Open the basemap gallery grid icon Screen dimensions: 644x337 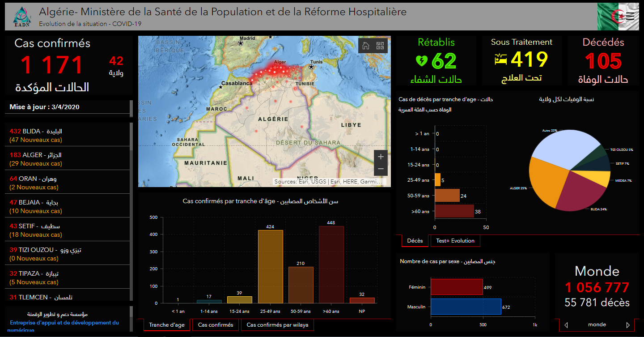tap(380, 46)
